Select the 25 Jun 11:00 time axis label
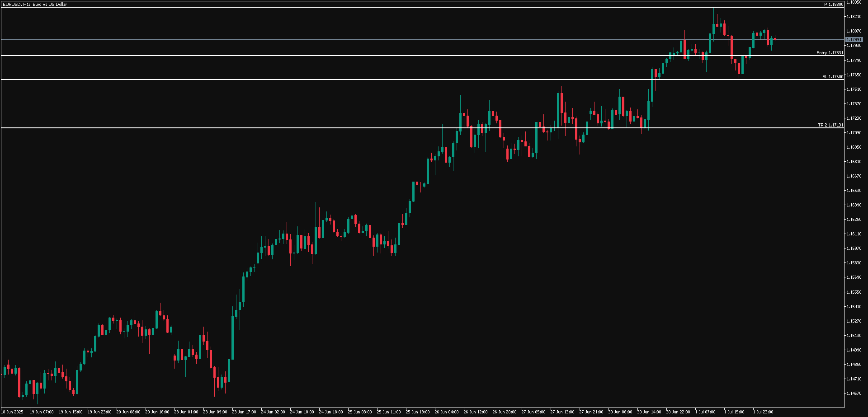 pyautogui.click(x=389, y=412)
